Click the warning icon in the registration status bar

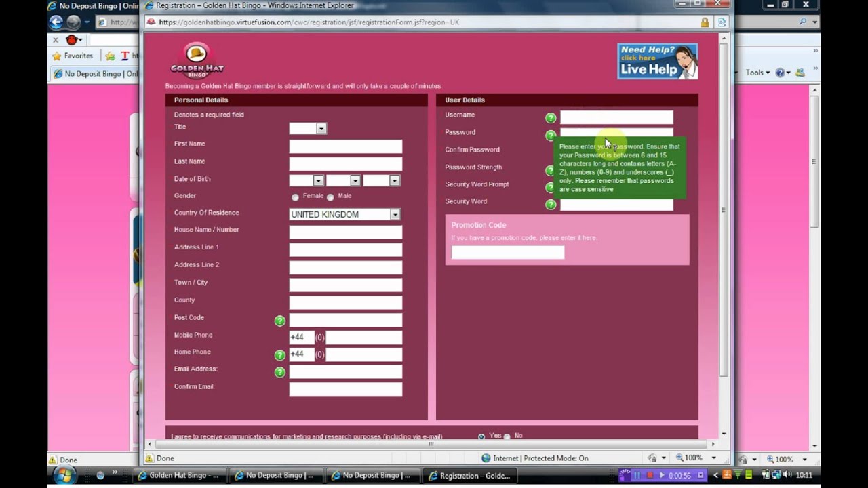pyautogui.click(x=150, y=458)
